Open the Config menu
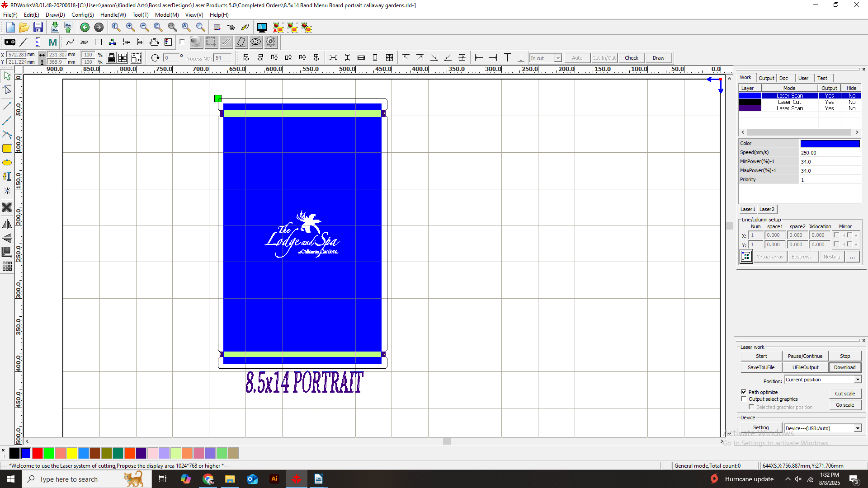Viewport: 868px width, 488px height. point(83,15)
